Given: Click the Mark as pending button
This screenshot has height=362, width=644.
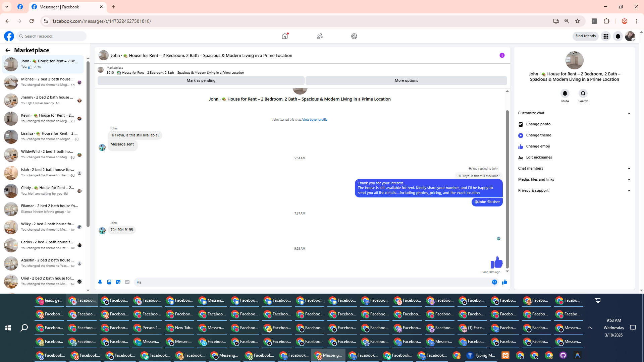Looking at the screenshot, I should (201, 80).
